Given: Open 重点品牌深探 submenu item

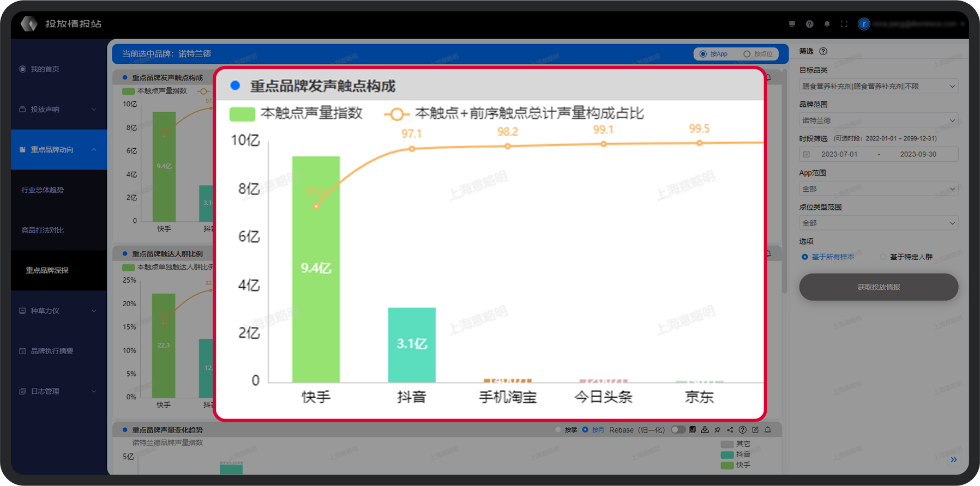Looking at the screenshot, I should [x=47, y=270].
